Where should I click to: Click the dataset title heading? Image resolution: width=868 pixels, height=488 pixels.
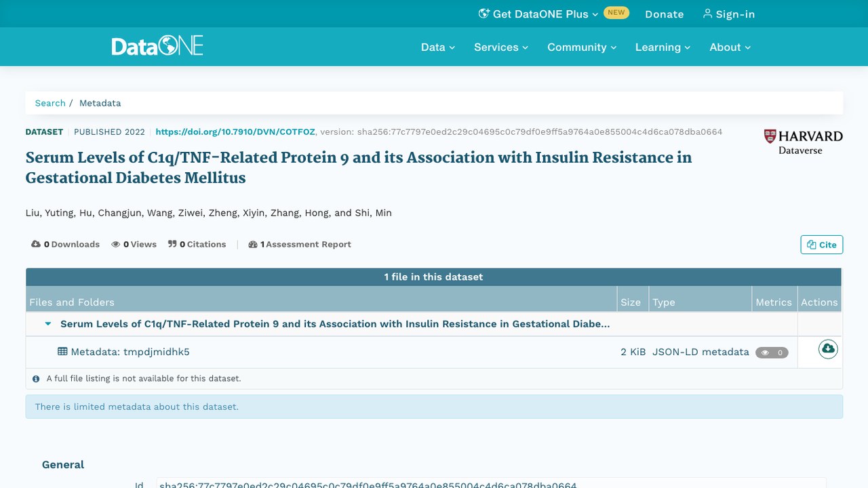(359, 167)
